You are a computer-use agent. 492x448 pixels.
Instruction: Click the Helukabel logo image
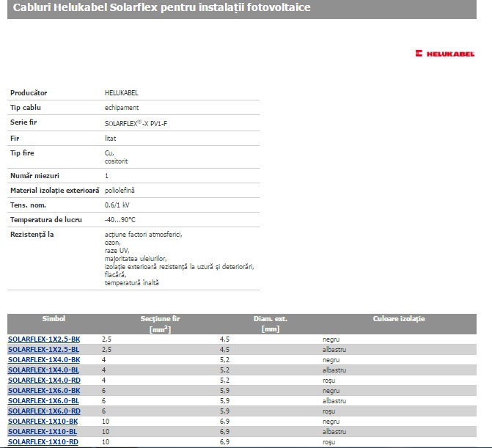444,54
